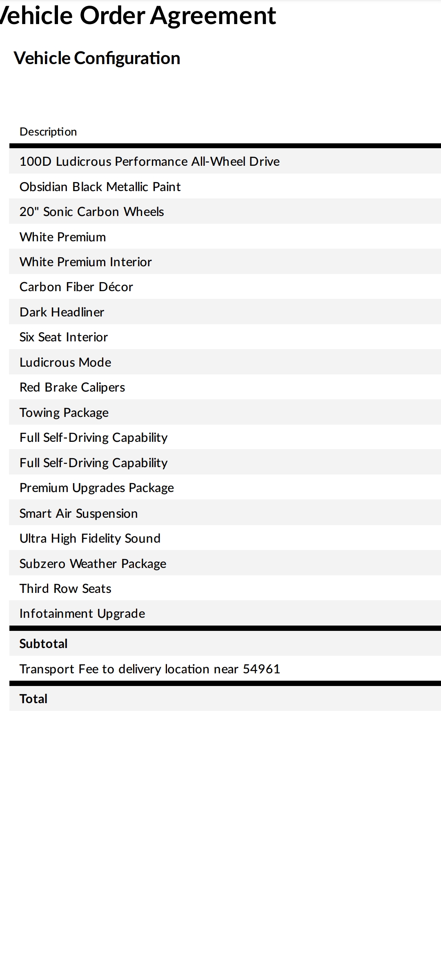The height and width of the screenshot is (980, 441).
Task: Click the Premium Upgrades Package row
Action: [x=97, y=488]
